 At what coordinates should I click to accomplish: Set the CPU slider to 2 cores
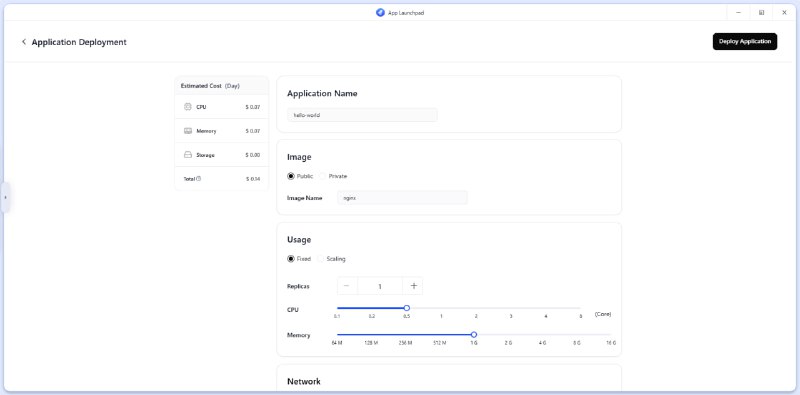pos(476,308)
